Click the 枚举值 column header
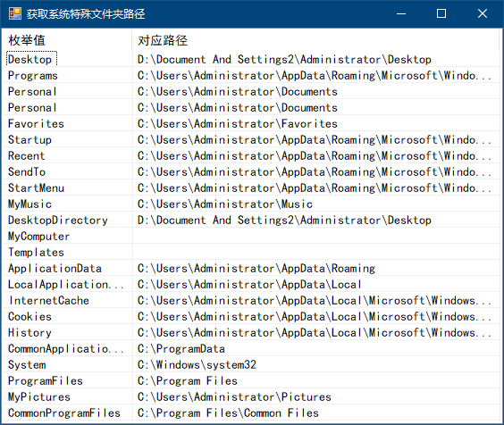 coord(67,40)
